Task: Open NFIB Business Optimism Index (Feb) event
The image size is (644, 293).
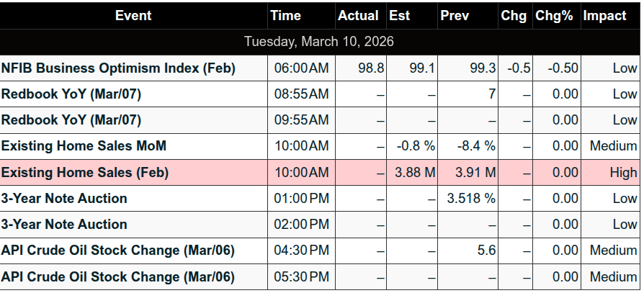Action: point(118,68)
